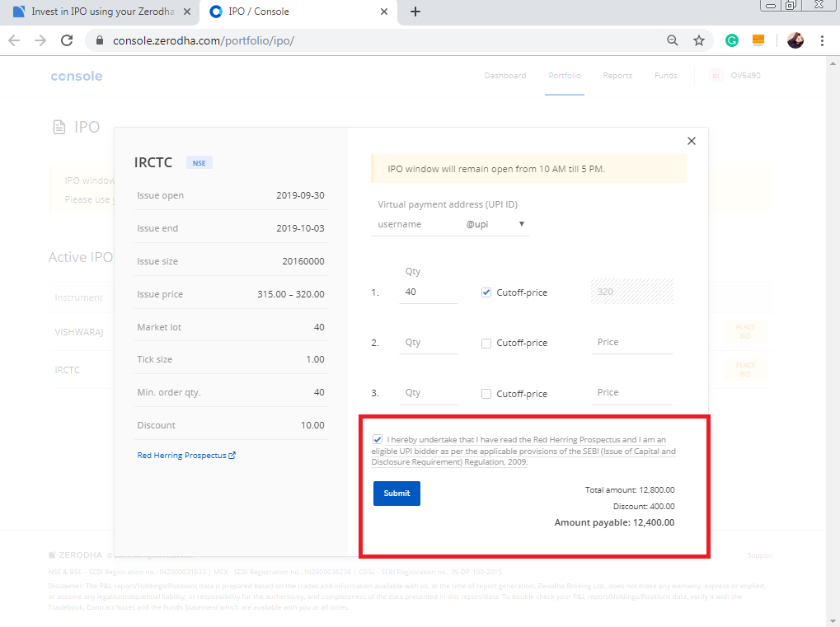The height and width of the screenshot is (627, 840).
Task: Click the address bar URL
Action: pos(204,40)
